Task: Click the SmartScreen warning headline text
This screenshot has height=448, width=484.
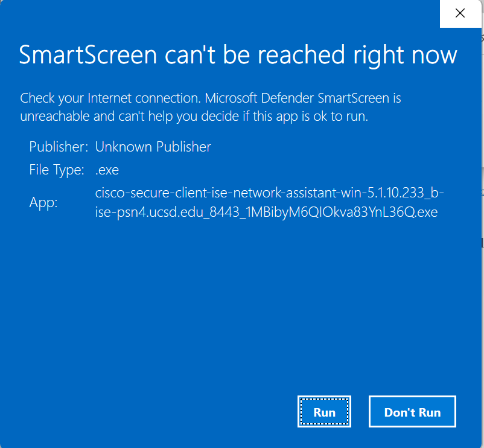Action: click(238, 55)
